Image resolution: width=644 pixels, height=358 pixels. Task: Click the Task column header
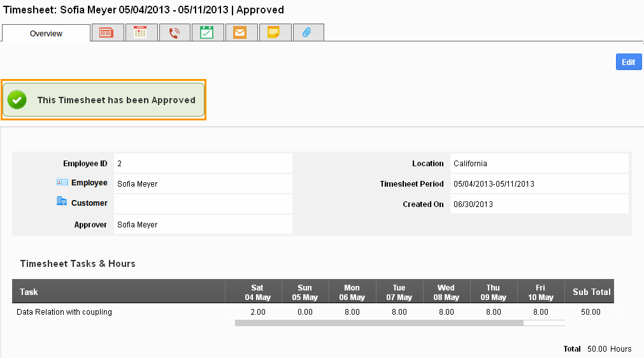[29, 292]
